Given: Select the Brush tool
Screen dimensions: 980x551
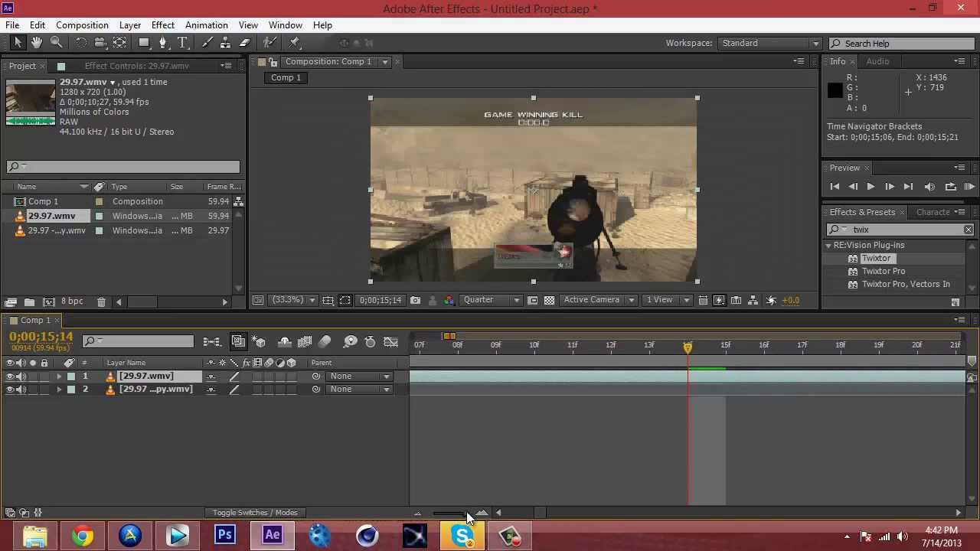Looking at the screenshot, I should 207,43.
